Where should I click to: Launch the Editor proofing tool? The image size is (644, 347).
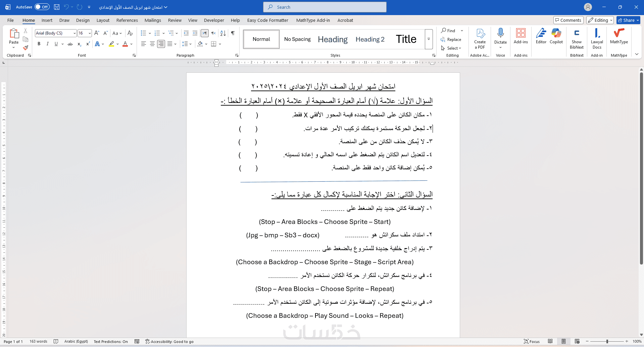click(541, 36)
